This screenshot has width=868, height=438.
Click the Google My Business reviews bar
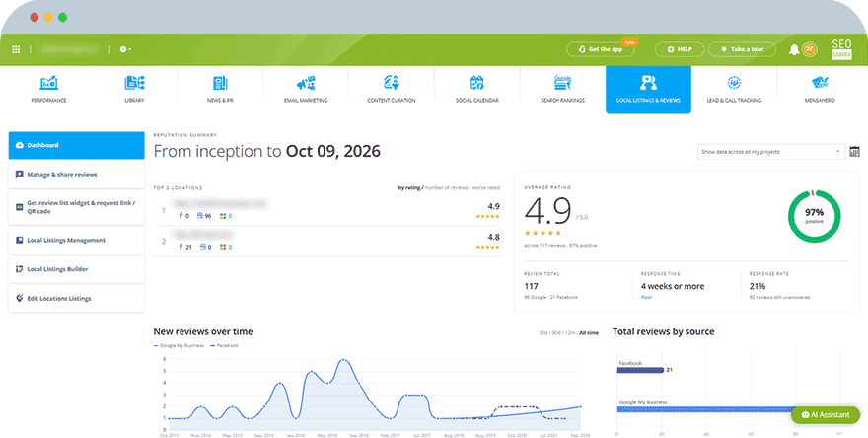pyautogui.click(x=704, y=409)
